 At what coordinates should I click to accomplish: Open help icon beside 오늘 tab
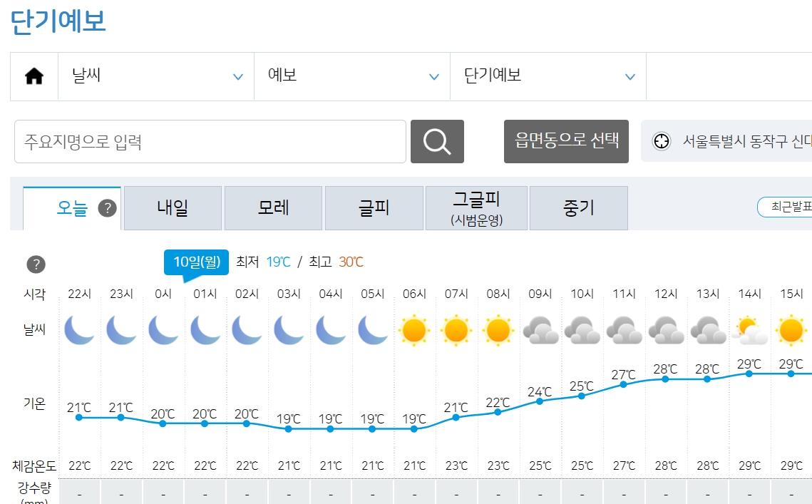[107, 208]
